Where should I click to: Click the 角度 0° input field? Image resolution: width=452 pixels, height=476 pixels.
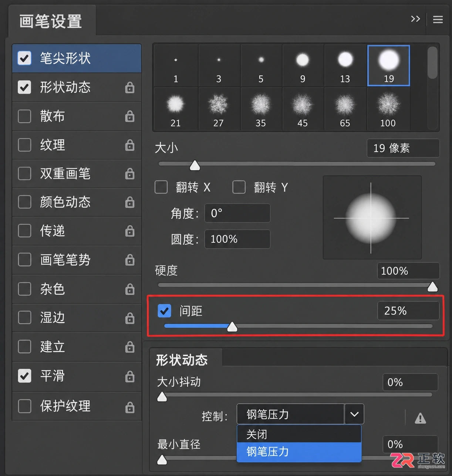click(237, 213)
